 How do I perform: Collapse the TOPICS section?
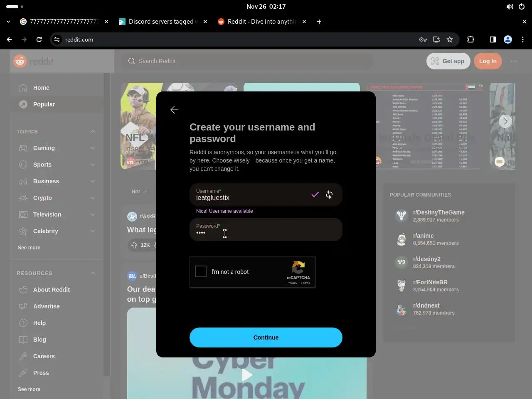pos(92,131)
